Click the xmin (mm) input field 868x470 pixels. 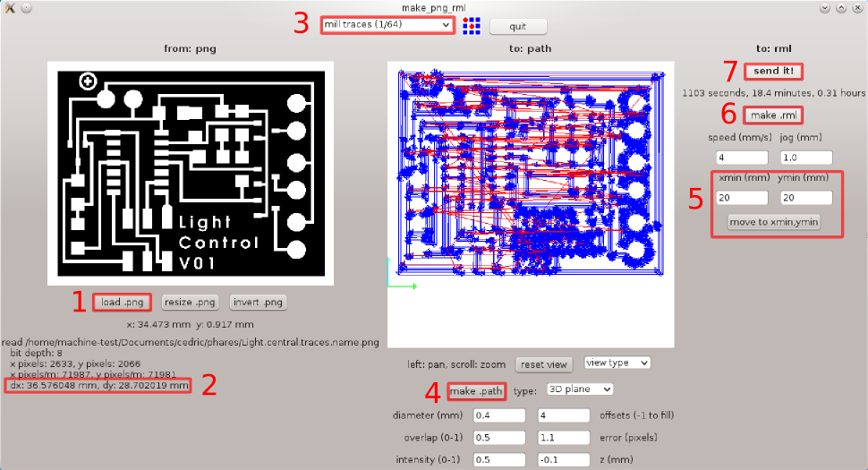[742, 197]
